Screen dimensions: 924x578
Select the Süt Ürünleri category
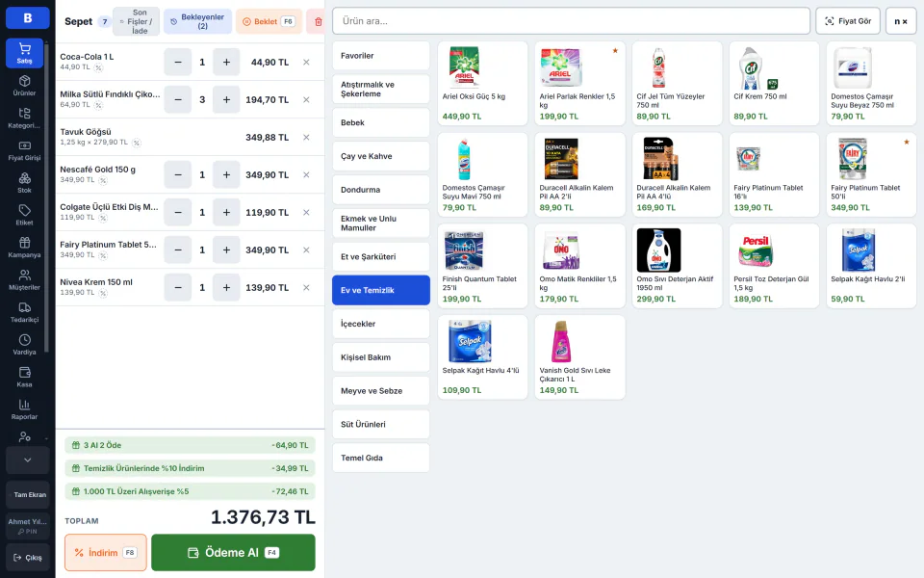click(381, 424)
